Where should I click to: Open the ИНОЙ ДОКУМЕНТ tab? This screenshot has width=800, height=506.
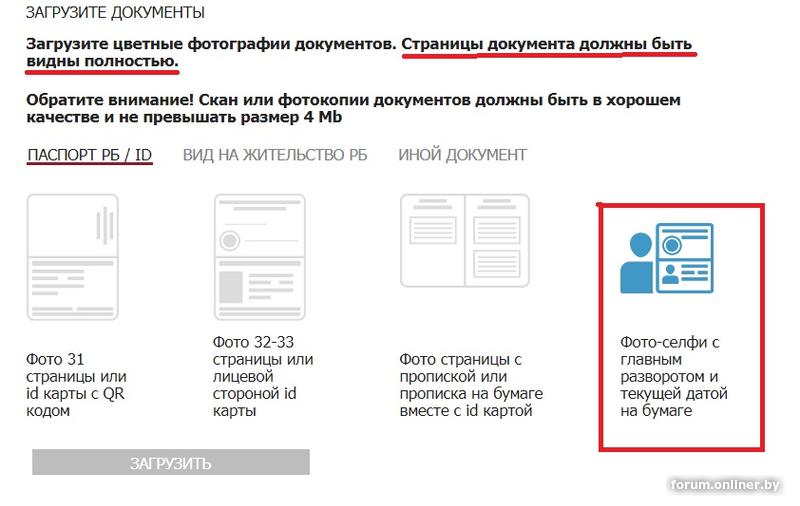point(462,155)
